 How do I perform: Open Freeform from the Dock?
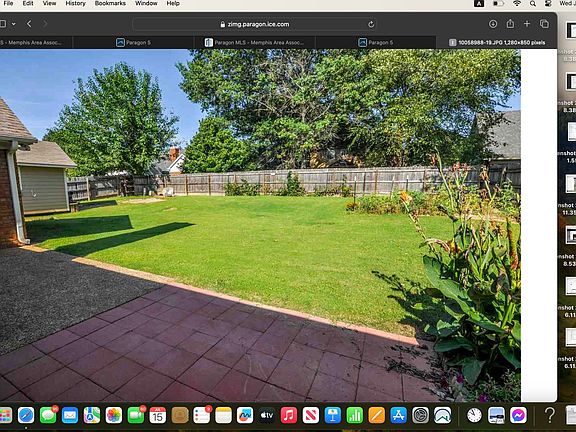click(245, 415)
